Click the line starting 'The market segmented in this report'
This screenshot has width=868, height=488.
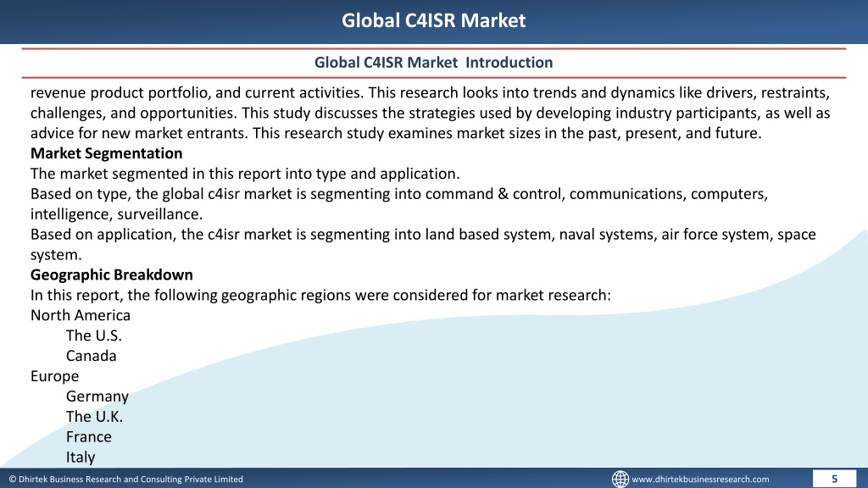click(x=245, y=174)
